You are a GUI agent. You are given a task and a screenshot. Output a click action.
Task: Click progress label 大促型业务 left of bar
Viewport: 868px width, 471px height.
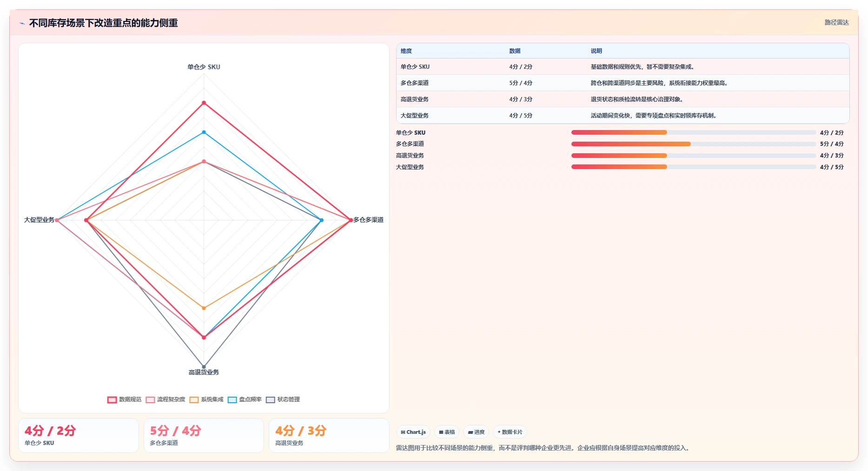[x=410, y=167]
